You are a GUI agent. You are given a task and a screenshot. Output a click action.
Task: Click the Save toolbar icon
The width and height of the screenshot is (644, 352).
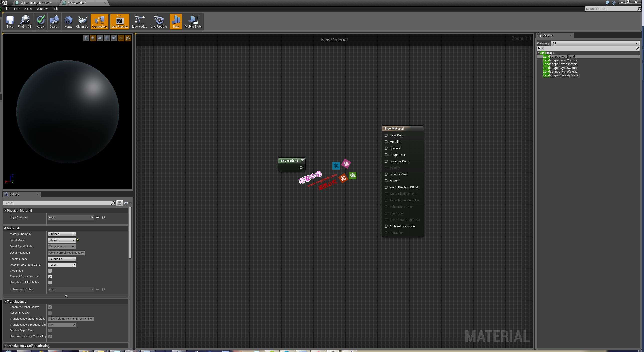tap(9, 21)
